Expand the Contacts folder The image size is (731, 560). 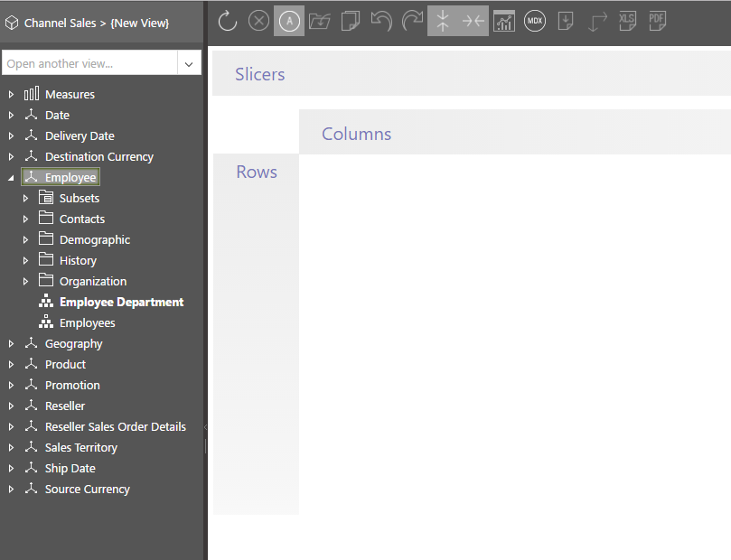(25, 219)
